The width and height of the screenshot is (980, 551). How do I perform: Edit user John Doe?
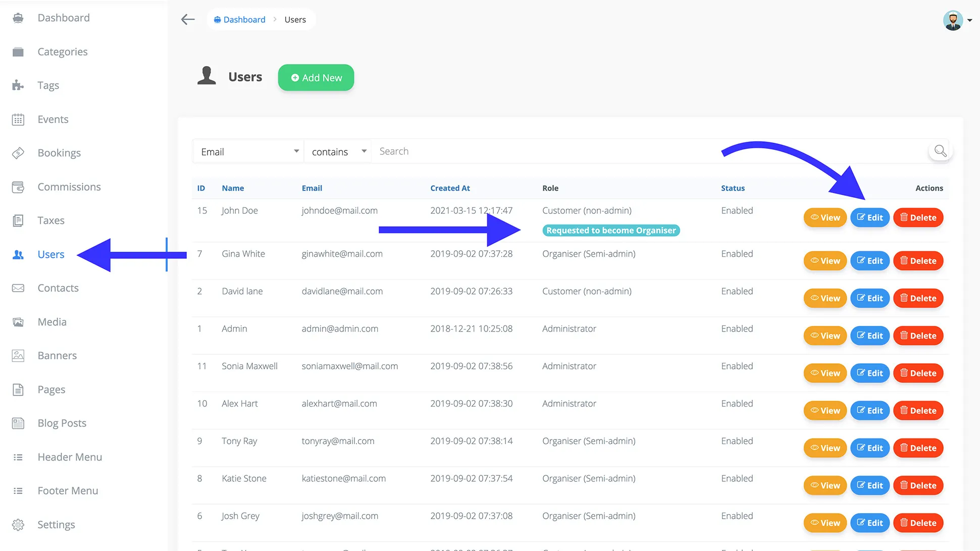869,217
